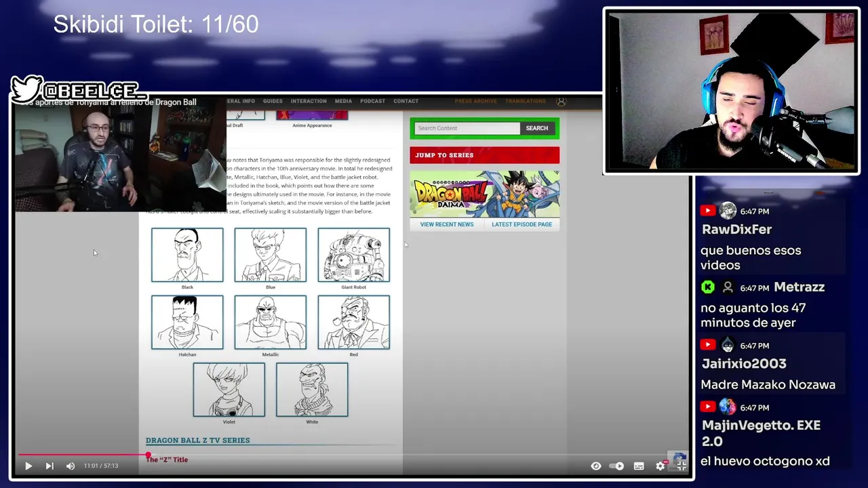Viewport: 868px width, 488px height.
Task: Click the SEARCH button
Action: click(x=537, y=128)
